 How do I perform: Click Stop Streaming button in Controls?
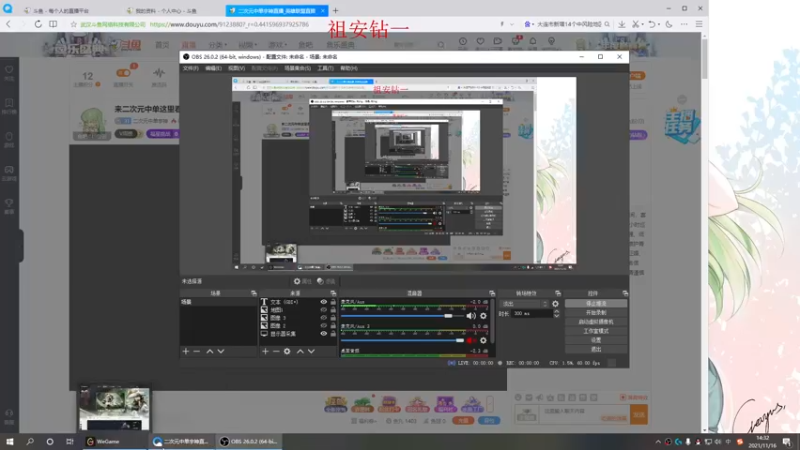tap(596, 304)
